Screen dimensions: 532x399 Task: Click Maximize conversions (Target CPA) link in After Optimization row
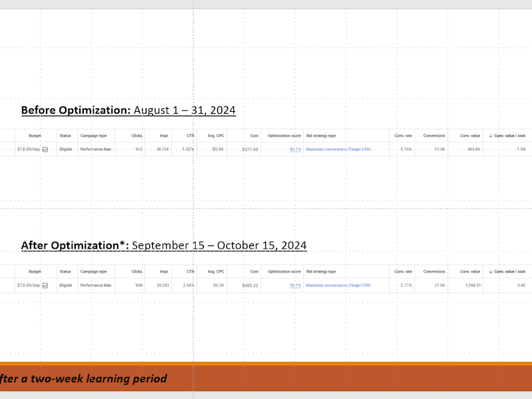(x=338, y=285)
